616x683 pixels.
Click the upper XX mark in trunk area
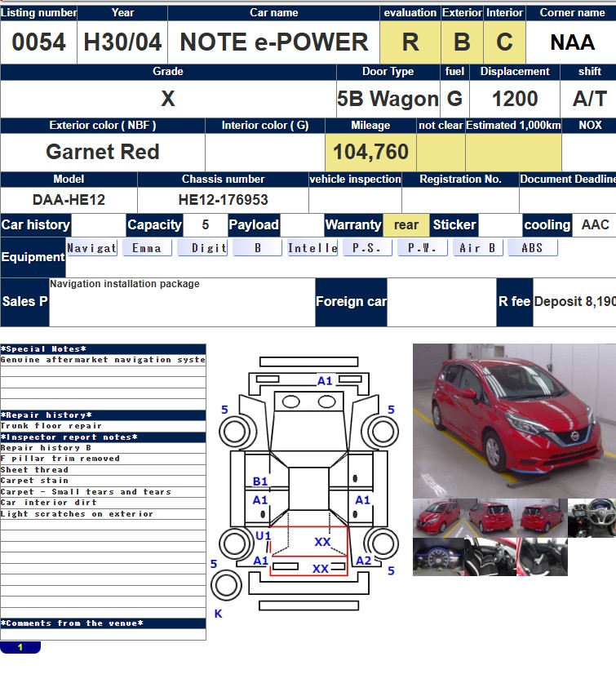click(x=322, y=542)
